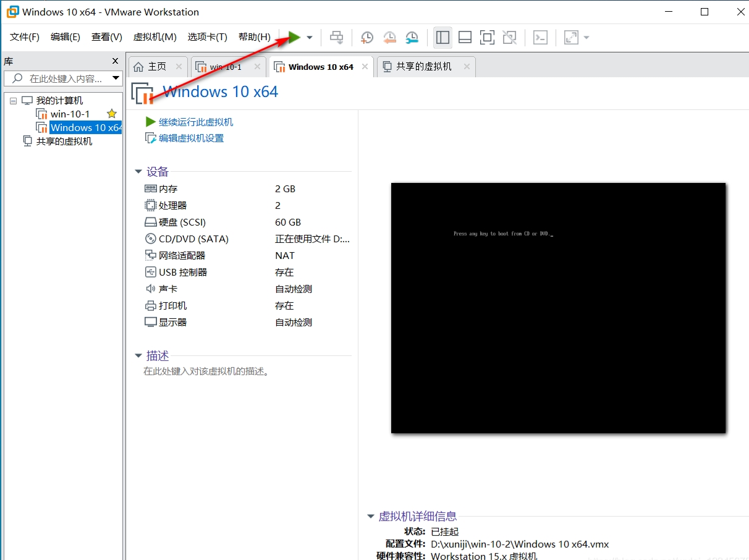This screenshot has height=560, width=749.
Task: Click the VMware Workstation title bar icon
Action: (x=12, y=12)
